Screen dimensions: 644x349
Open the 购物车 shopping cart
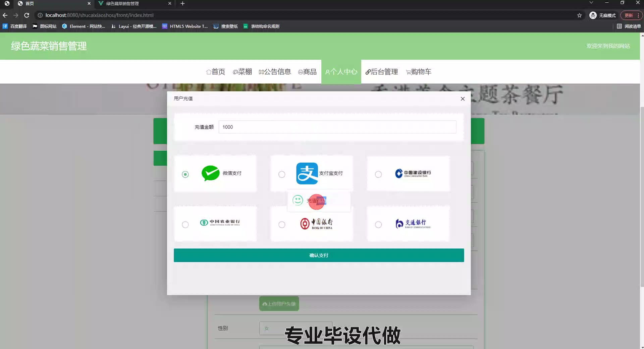coord(419,72)
